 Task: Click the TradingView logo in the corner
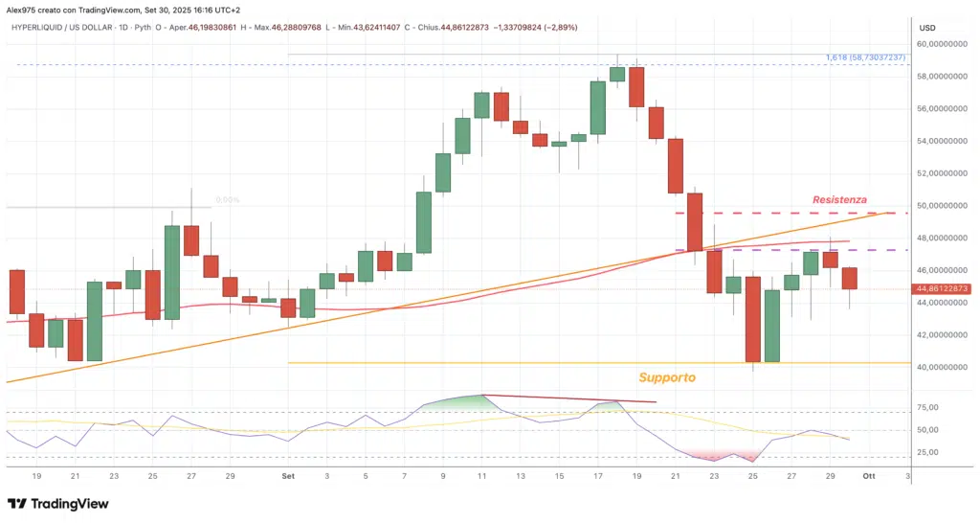pos(57,504)
